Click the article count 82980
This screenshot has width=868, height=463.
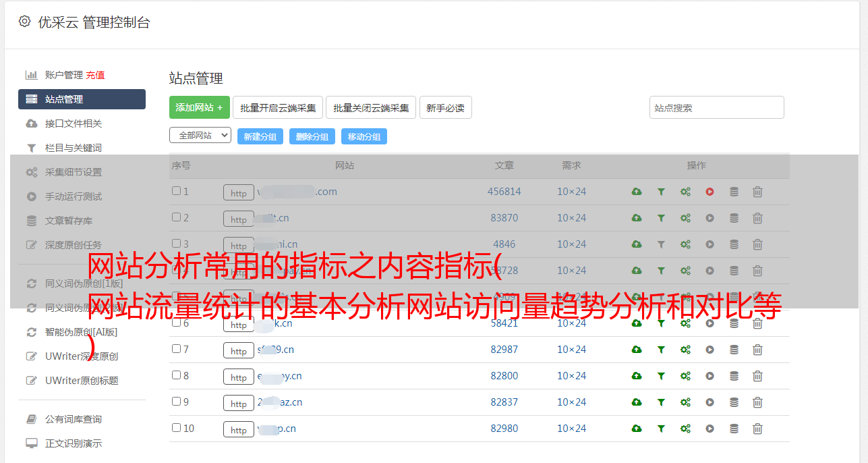point(504,429)
